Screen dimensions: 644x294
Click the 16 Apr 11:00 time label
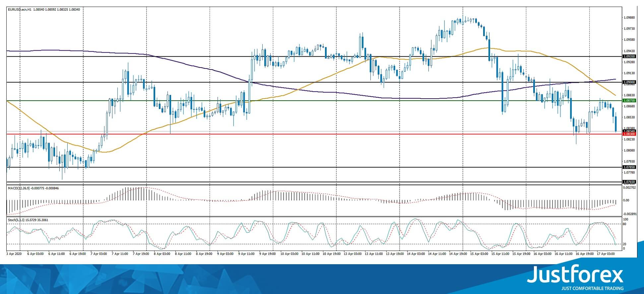[x=564, y=254]
